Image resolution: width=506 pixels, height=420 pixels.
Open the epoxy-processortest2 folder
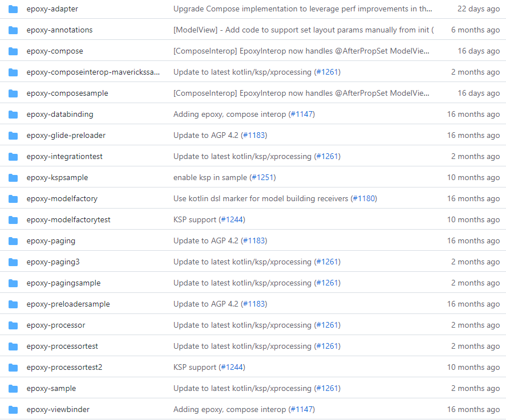coord(64,368)
